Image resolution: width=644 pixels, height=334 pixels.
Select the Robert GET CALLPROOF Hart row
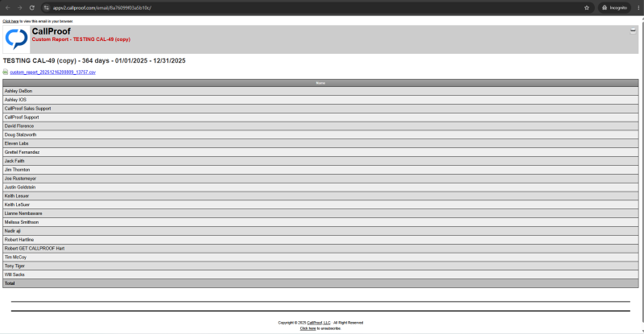coord(320,249)
